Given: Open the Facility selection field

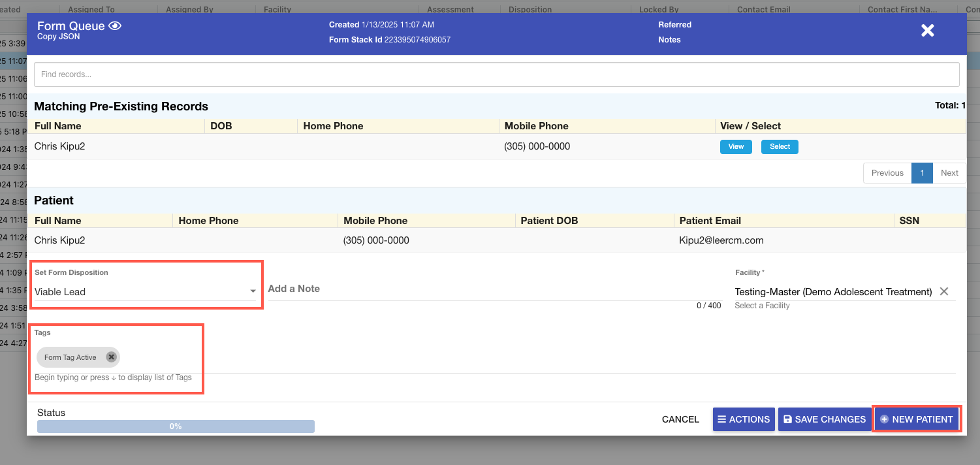Looking at the screenshot, I should 832,292.
